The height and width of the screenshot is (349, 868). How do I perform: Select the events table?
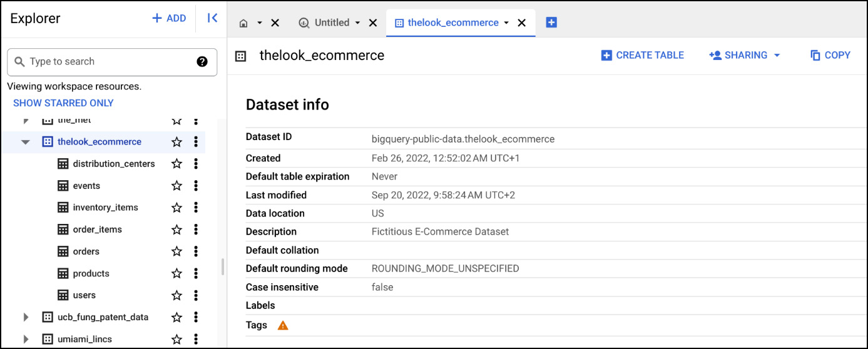86,186
